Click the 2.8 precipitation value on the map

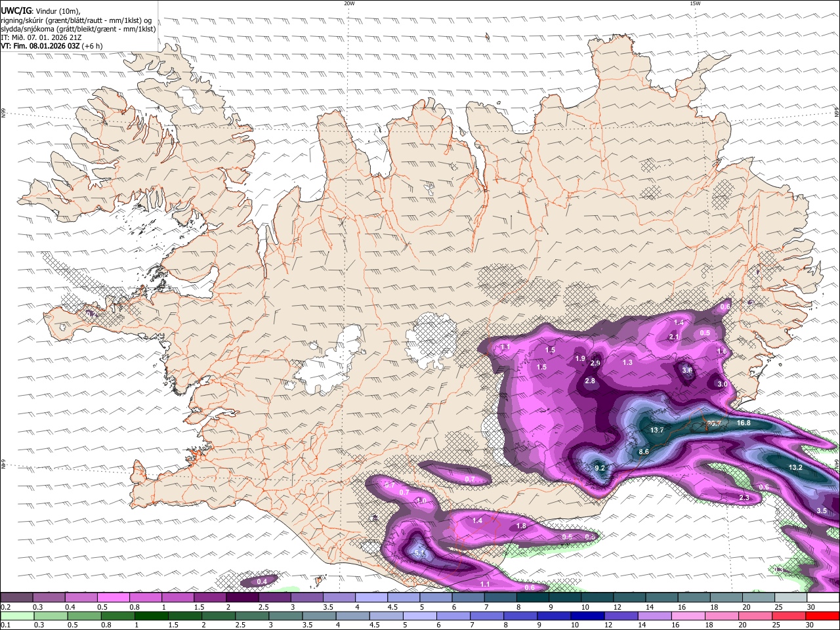click(590, 381)
